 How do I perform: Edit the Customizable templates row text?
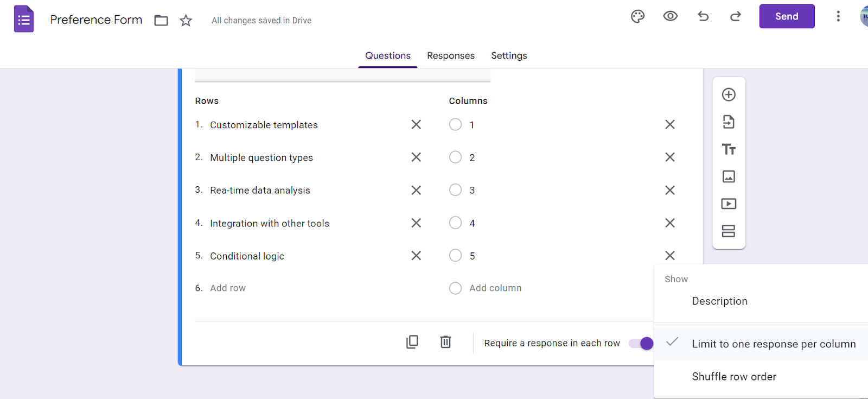264,125
